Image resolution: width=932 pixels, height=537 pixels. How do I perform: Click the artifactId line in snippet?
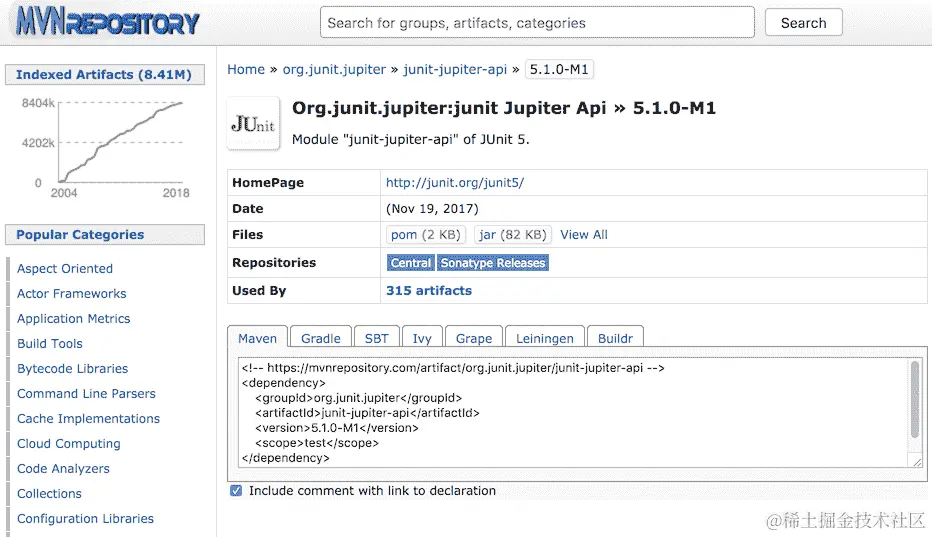(x=367, y=413)
